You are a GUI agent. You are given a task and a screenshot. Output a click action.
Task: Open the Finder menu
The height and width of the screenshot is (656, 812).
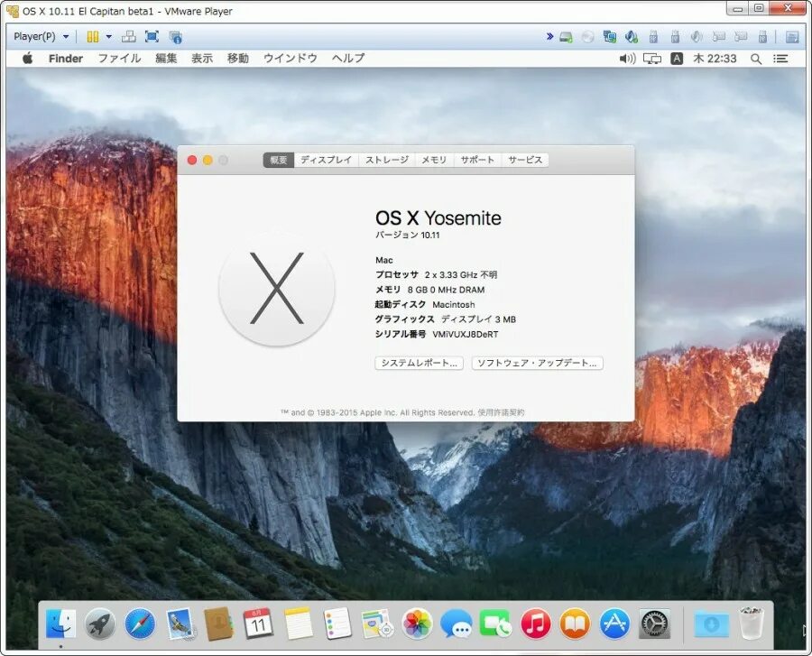tap(66, 59)
